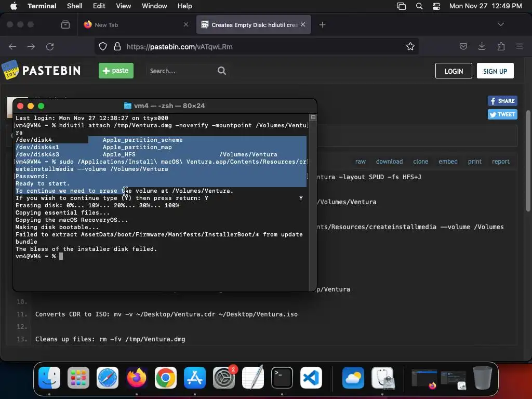Tweet the paste on Twitter
The image size is (532, 399).
pos(502,114)
